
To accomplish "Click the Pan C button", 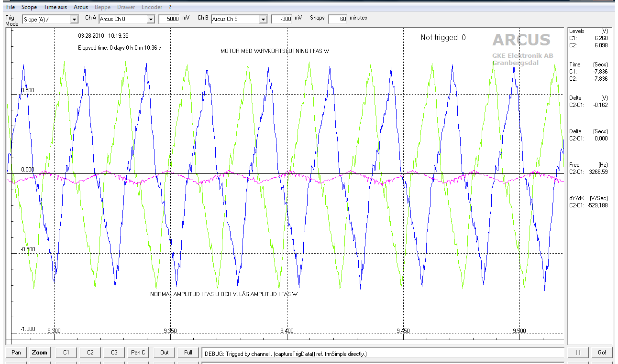I will click(138, 353).
